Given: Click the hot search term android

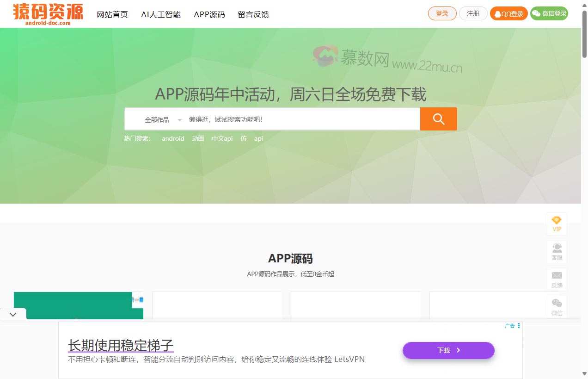Looking at the screenshot, I should click(173, 138).
